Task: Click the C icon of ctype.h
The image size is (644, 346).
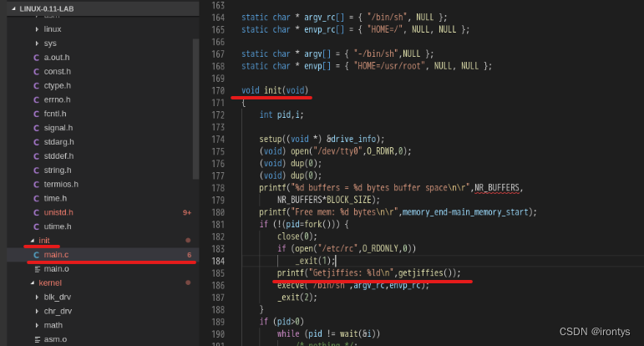Action: tap(37, 85)
